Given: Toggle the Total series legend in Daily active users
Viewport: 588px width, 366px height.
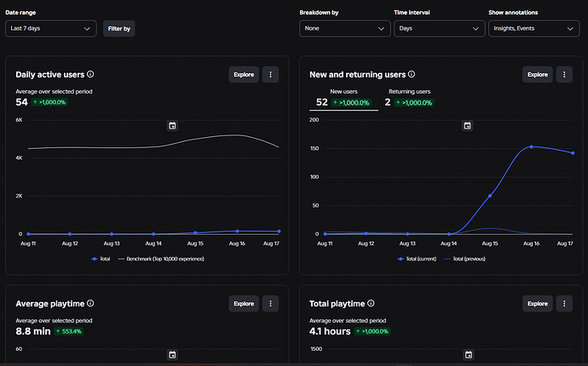Looking at the screenshot, I should pyautogui.click(x=101, y=259).
